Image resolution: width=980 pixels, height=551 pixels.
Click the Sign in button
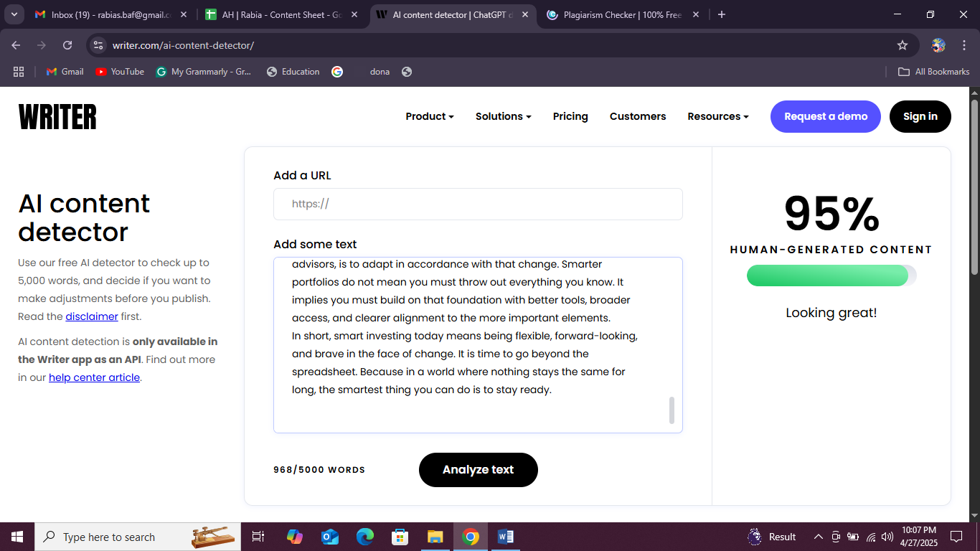click(x=920, y=116)
